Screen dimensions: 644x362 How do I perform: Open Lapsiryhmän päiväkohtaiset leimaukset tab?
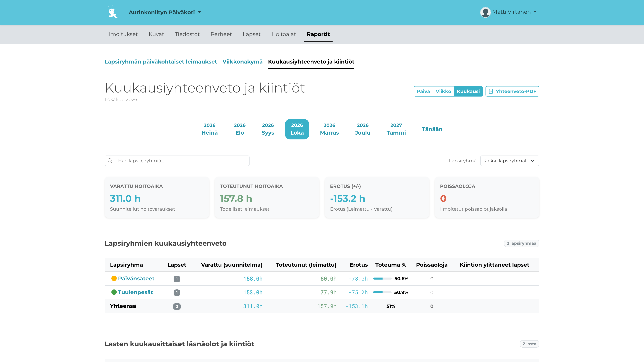click(161, 62)
